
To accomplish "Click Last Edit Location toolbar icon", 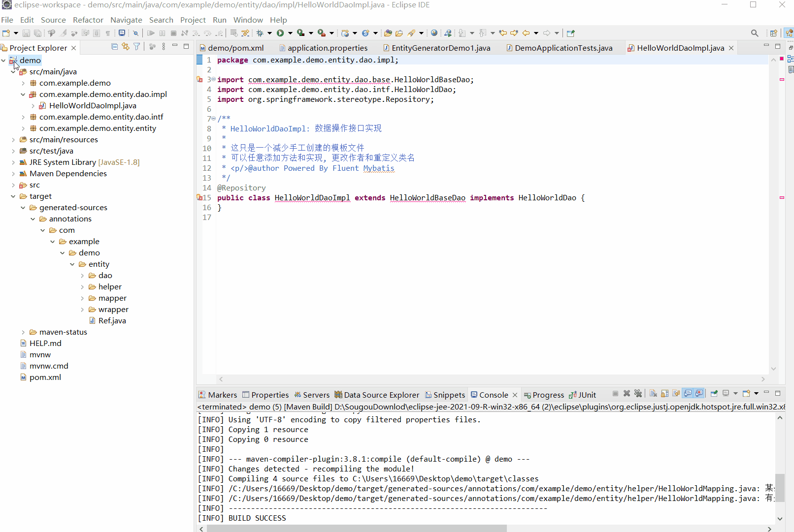I will coord(503,33).
